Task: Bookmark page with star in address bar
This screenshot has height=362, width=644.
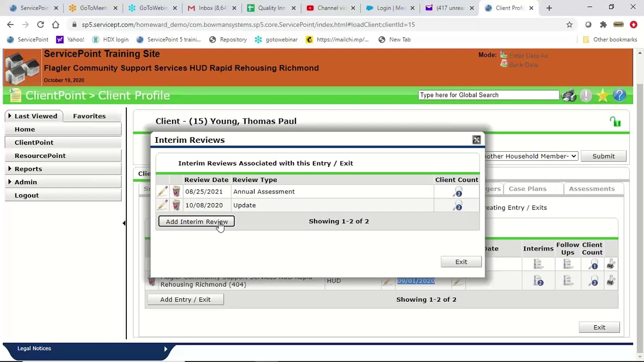Action: coord(570,25)
